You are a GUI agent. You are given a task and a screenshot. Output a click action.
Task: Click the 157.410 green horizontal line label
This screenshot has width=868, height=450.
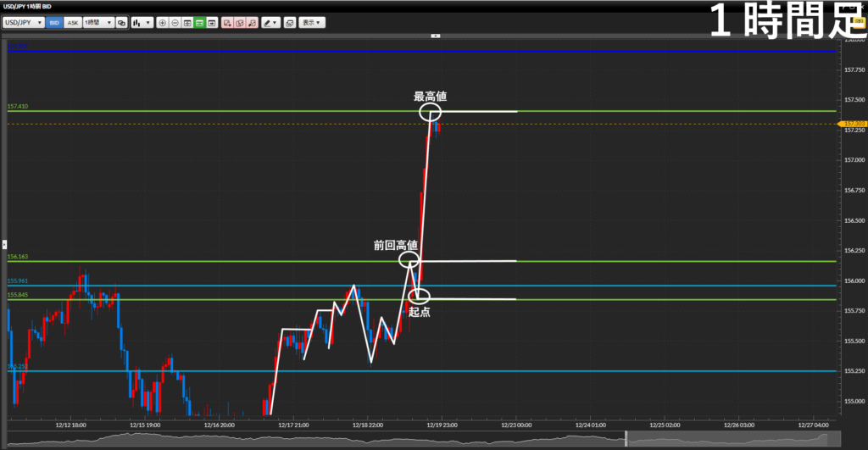tap(18, 107)
